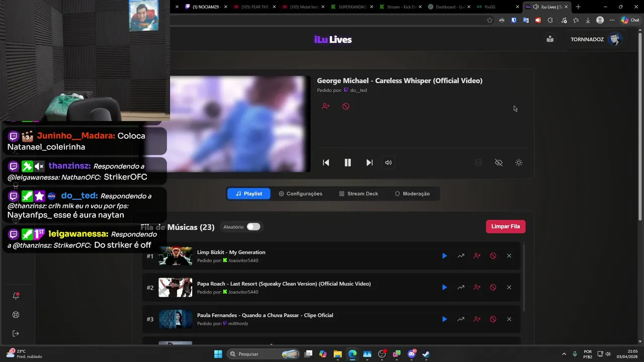The width and height of the screenshot is (644, 362).
Task: Move Papa Roach song up with the arrow icon
Action: coord(461,288)
